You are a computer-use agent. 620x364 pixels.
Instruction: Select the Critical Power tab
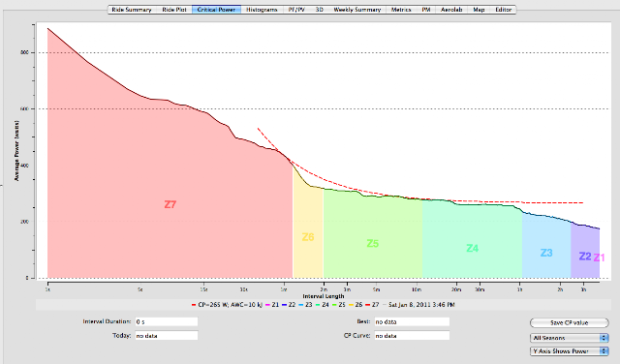[x=216, y=10]
